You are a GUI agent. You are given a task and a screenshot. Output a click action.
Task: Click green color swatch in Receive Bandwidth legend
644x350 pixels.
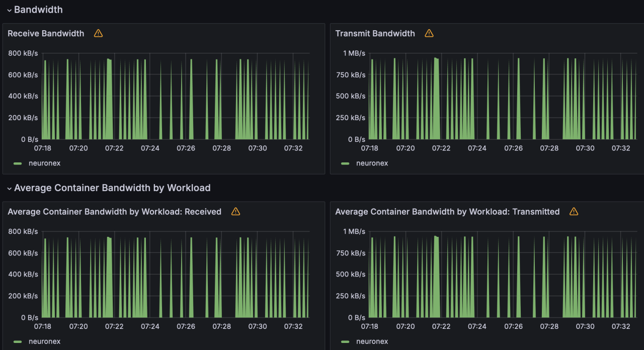(18, 163)
